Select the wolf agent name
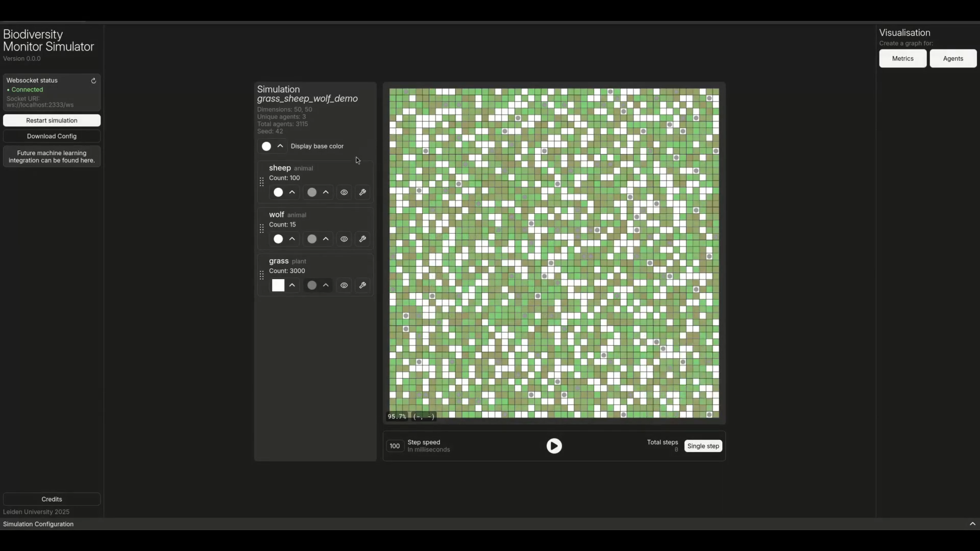The image size is (980, 551). point(277,214)
